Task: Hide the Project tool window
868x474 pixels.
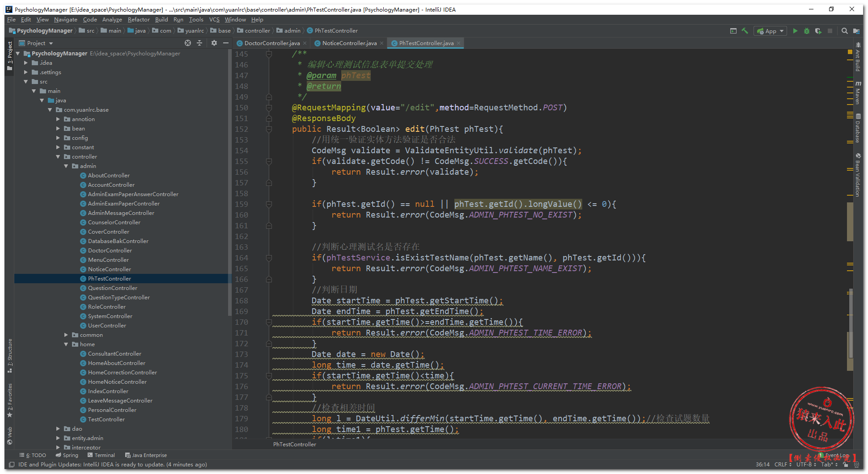Action: pyautogui.click(x=226, y=43)
